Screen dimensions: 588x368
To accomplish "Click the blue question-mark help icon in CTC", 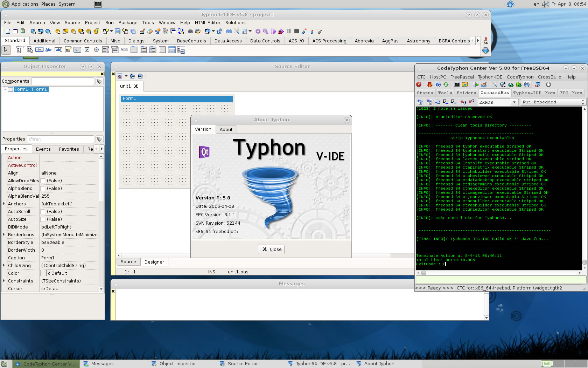I will pyautogui.click(x=438, y=84).
